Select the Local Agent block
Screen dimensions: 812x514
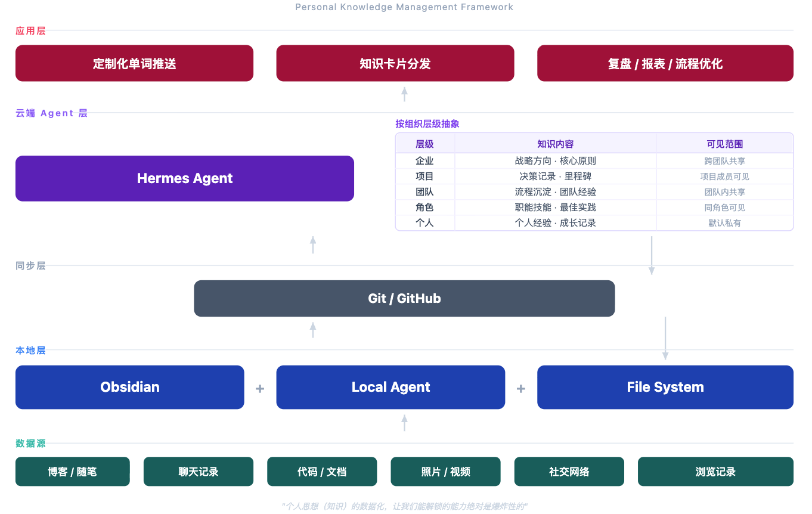click(x=390, y=387)
